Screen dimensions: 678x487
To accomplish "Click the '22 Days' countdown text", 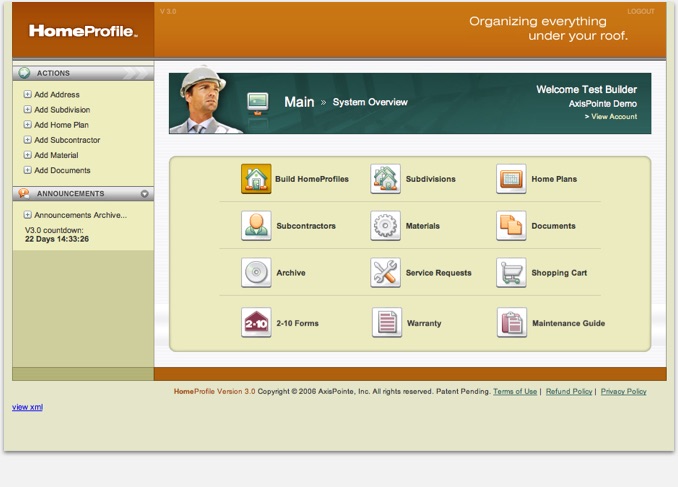I will 57,239.
